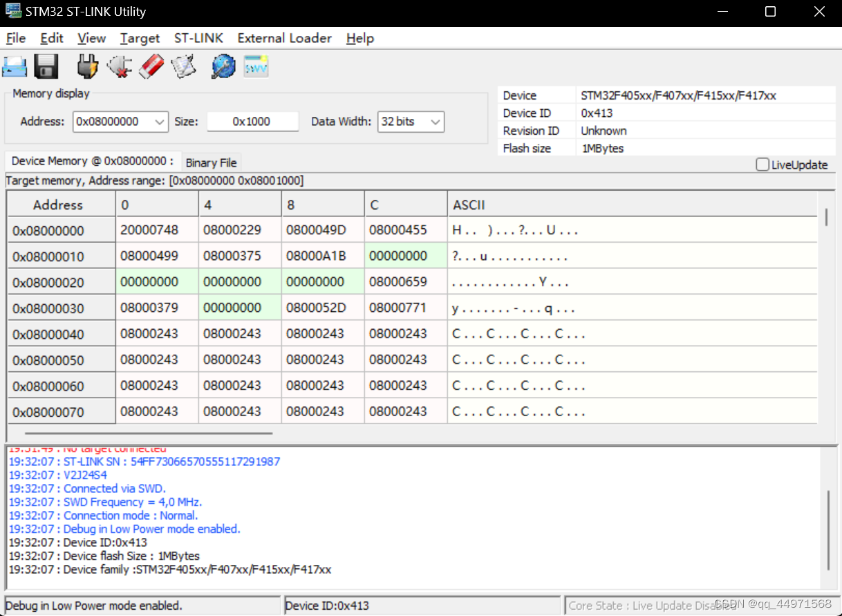Select memory cell 08000771
The image size is (842, 616).
click(x=406, y=308)
